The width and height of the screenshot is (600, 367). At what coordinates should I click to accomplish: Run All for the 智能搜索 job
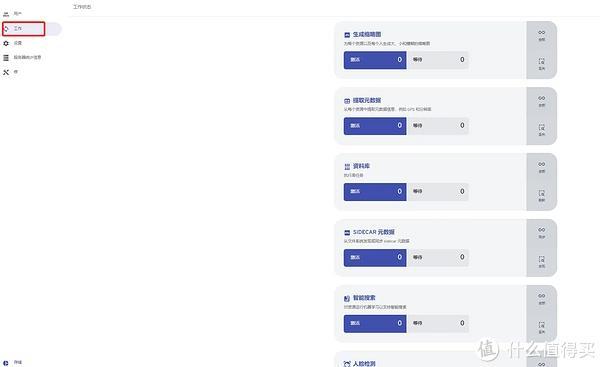coord(541,298)
